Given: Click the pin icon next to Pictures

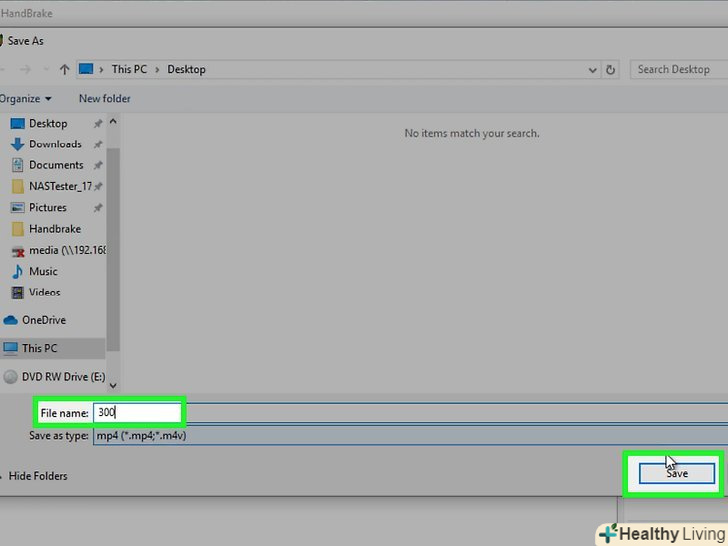Looking at the screenshot, I should 98,208.
